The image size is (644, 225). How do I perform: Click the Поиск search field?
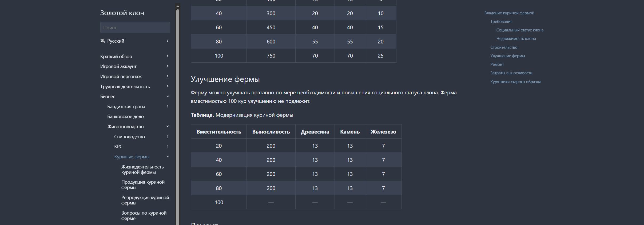pos(135,27)
